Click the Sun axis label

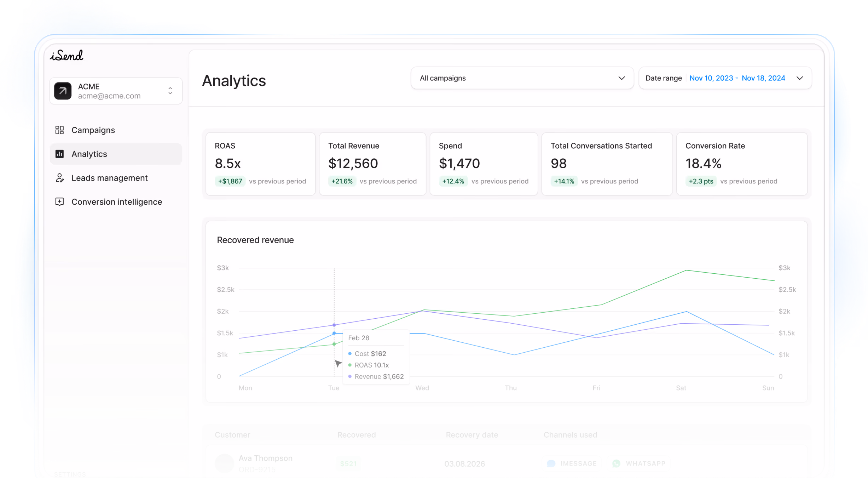pos(768,388)
